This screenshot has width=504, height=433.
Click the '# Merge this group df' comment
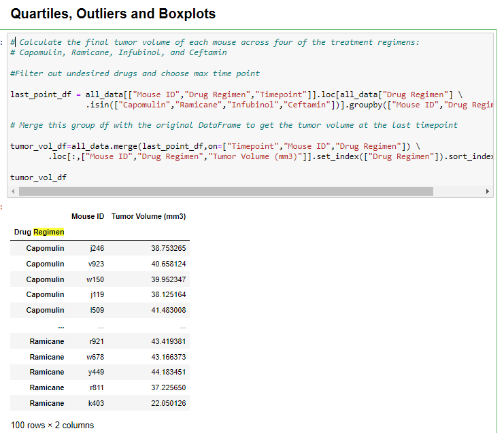pos(234,125)
